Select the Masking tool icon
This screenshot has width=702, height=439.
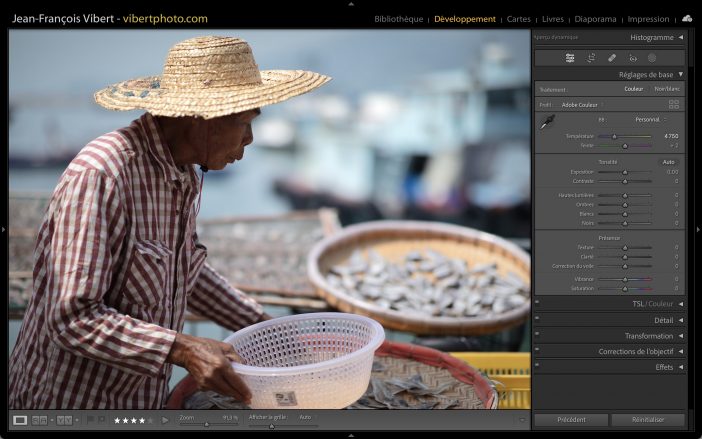pyautogui.click(x=652, y=58)
